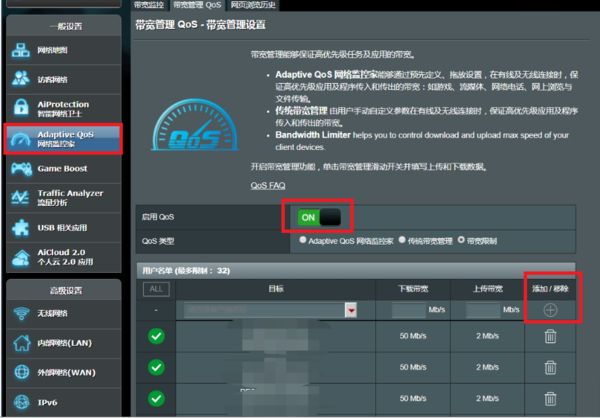Open the QoS FAQ link
The width and height of the screenshot is (600, 418).
click(268, 186)
